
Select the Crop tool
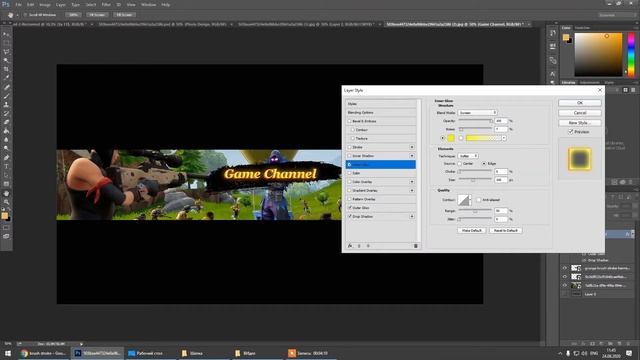(6, 69)
